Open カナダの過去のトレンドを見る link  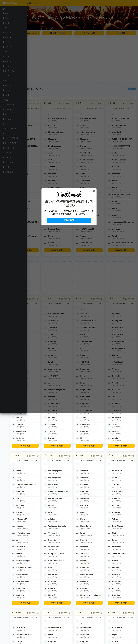(x=92, y=108)
